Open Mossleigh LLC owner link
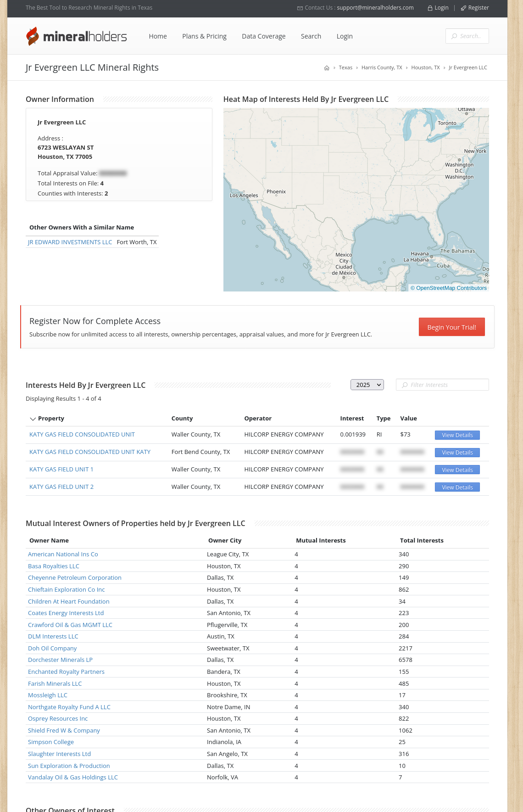The width and height of the screenshot is (523, 812). coord(48,695)
